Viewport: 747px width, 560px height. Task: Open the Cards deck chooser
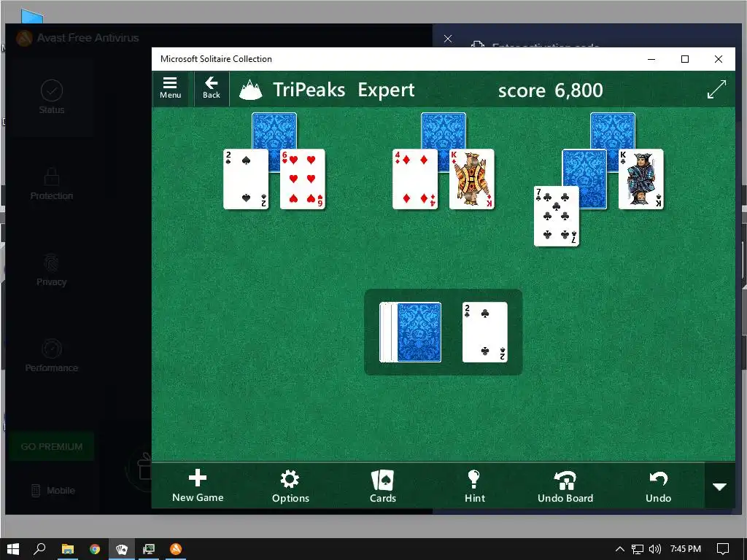tap(382, 486)
